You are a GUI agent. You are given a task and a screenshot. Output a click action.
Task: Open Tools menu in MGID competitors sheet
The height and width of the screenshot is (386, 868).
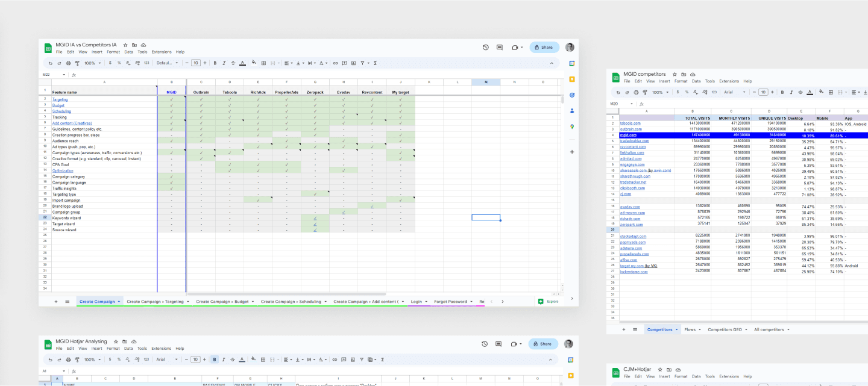coord(710,81)
